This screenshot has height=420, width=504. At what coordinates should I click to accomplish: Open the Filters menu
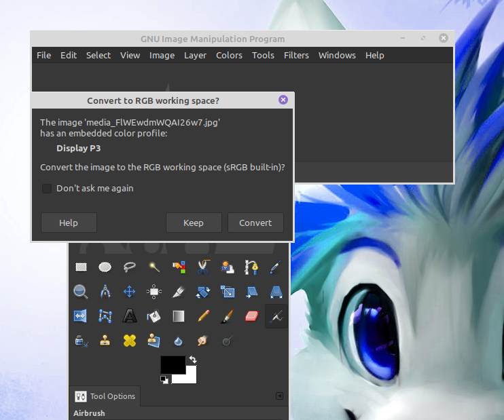[296, 55]
